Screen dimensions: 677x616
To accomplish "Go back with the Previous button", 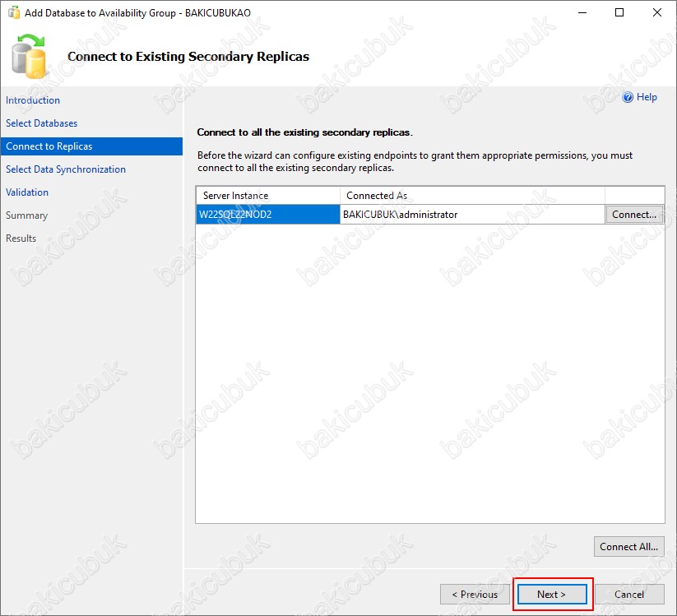I will tap(475, 595).
